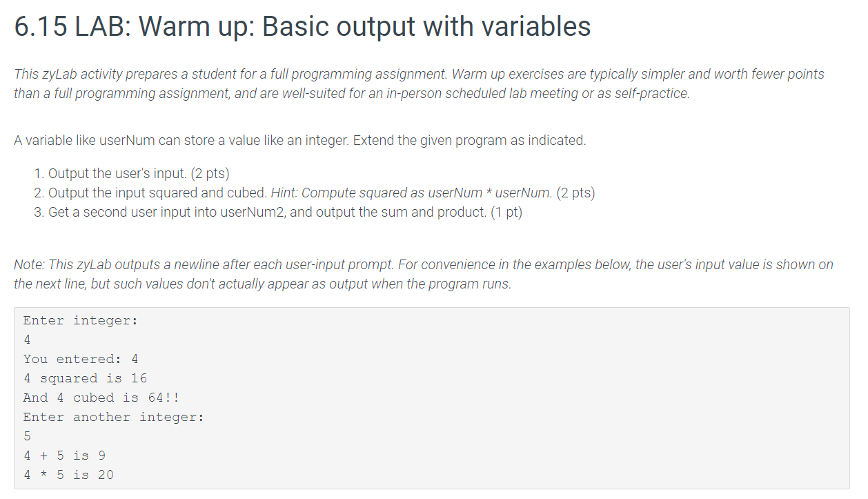
Task: Click the '(1 pt)' text in step 3
Action: pyautogui.click(x=506, y=213)
